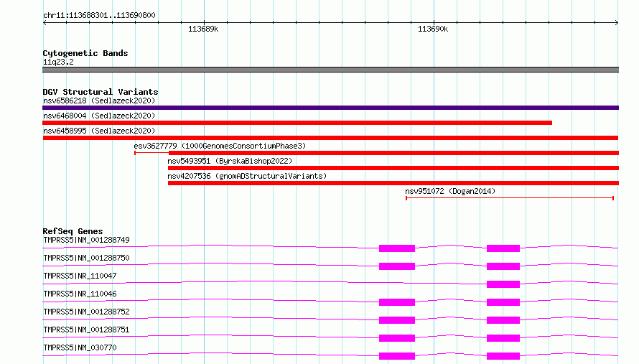Open the nsv951072 (Dogan2014) variant label
This screenshot has width=639, height=364.
point(450,191)
